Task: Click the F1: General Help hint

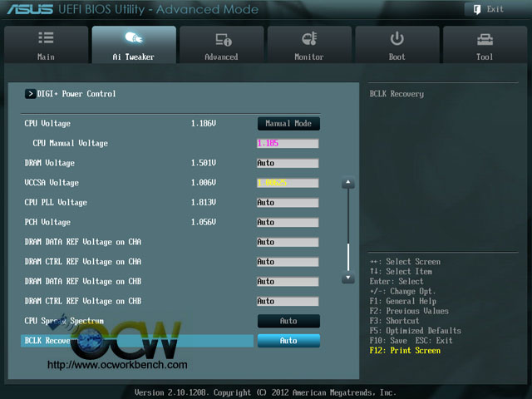Action: [402, 301]
